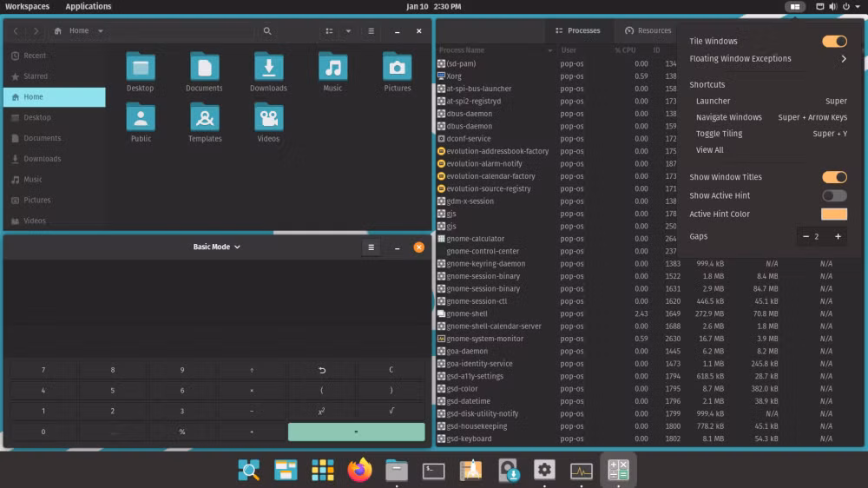Select Starred in Files sidebar
The width and height of the screenshot is (868, 488).
[54, 76]
